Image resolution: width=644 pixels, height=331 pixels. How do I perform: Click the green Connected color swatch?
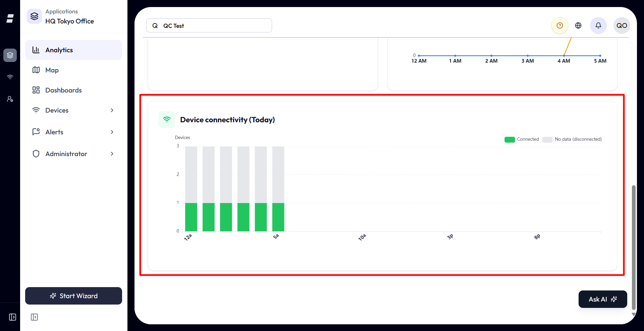509,140
